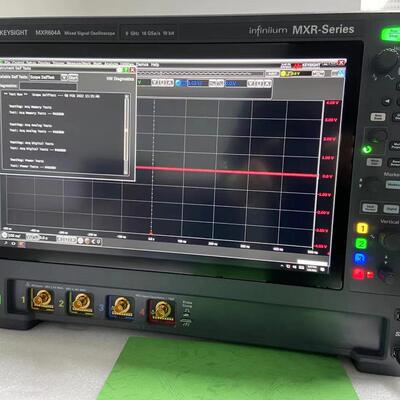Toggle the yellow channel 1 hardware button
The height and width of the screenshot is (400, 400).
[362, 228]
